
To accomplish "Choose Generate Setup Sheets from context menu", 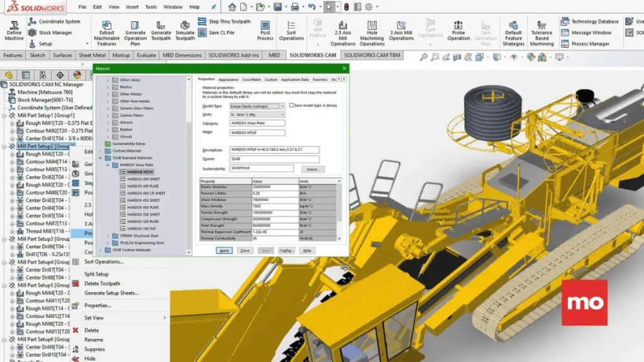I will pyautogui.click(x=111, y=293).
